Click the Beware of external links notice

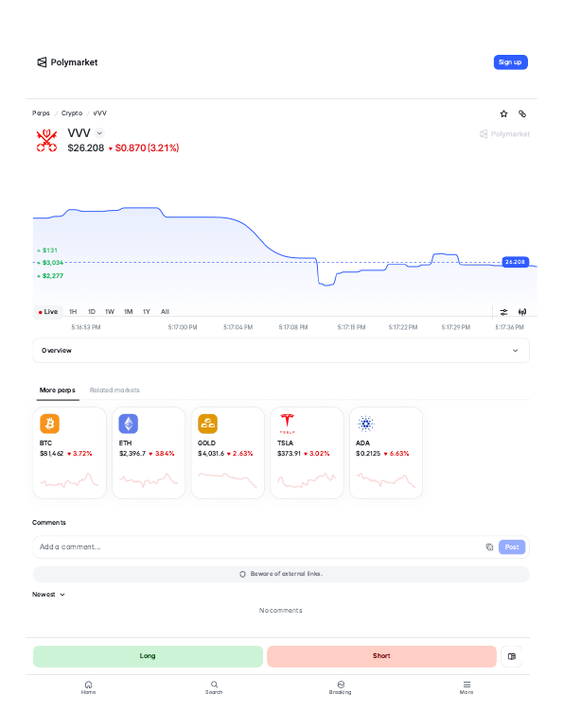coord(281,574)
